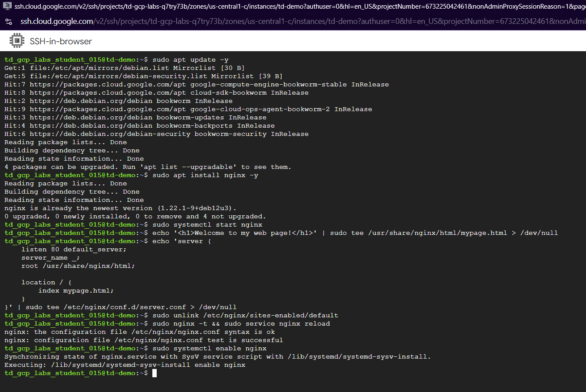Click the '4 packages can be upgraded' line

point(148,167)
